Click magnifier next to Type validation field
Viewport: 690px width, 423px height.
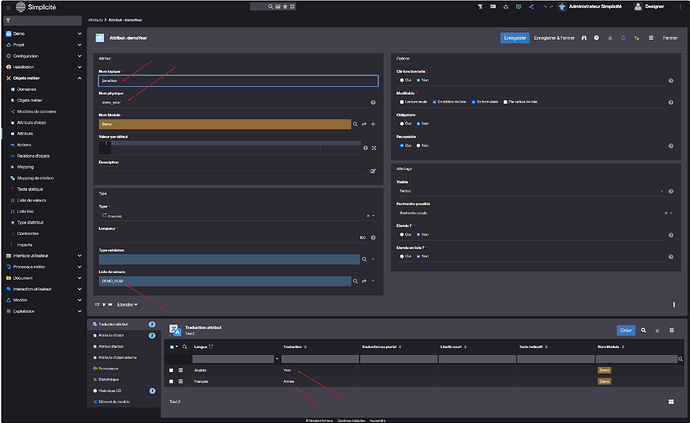(364, 259)
